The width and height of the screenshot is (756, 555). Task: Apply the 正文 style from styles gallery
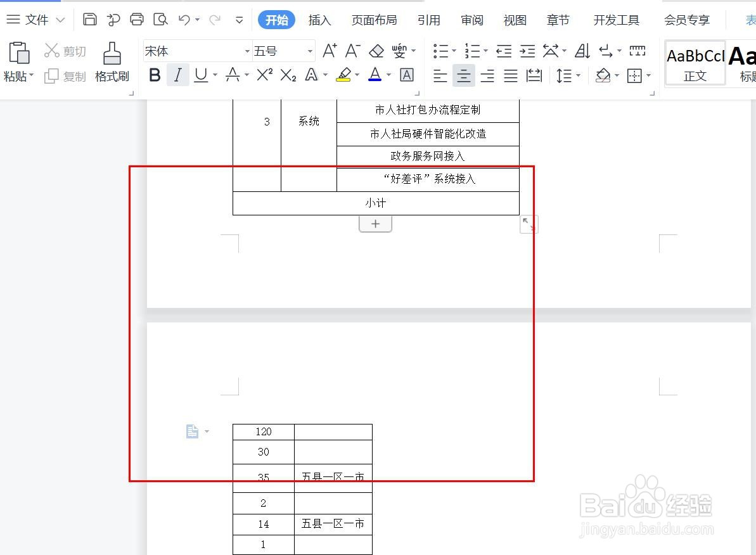click(x=695, y=62)
